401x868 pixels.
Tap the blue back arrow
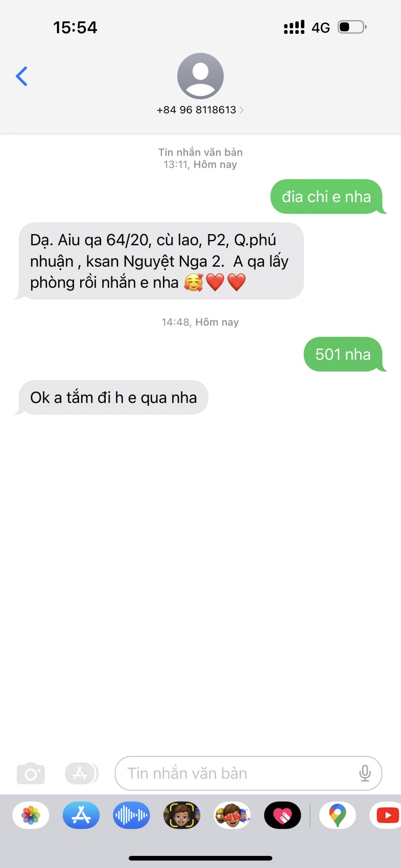tap(22, 76)
